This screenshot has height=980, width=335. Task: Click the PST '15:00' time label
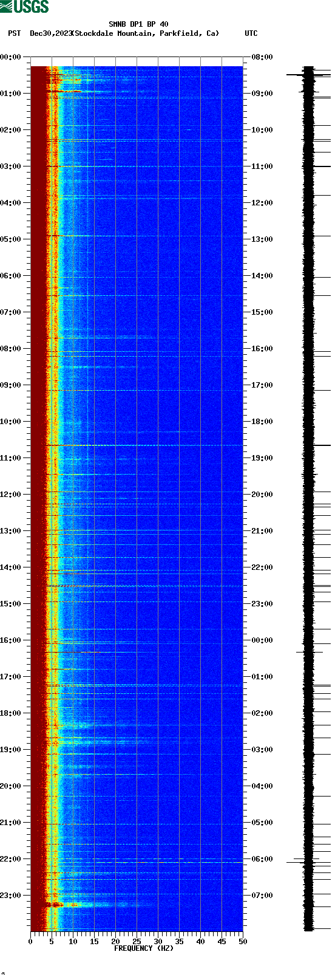coord(11,604)
